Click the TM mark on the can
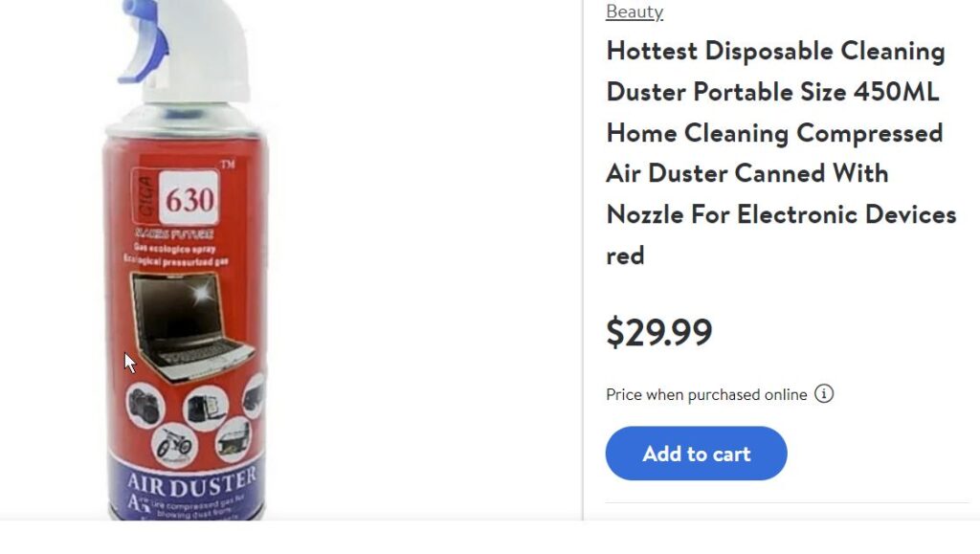Image resolution: width=980 pixels, height=554 pixels. coord(228,165)
